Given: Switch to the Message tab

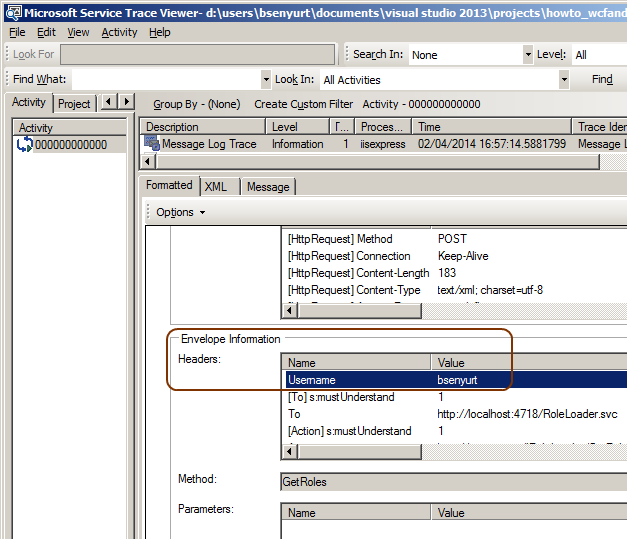Looking at the screenshot, I should tap(267, 187).
